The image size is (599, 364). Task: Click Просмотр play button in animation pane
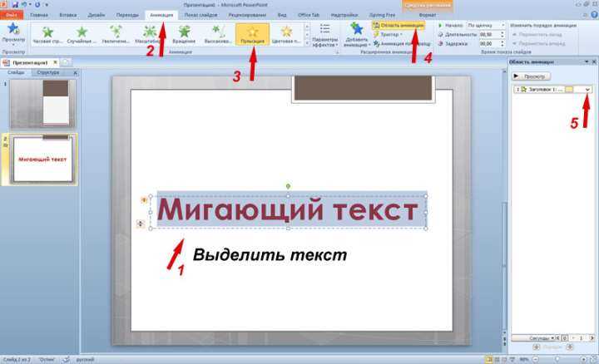coord(531,76)
